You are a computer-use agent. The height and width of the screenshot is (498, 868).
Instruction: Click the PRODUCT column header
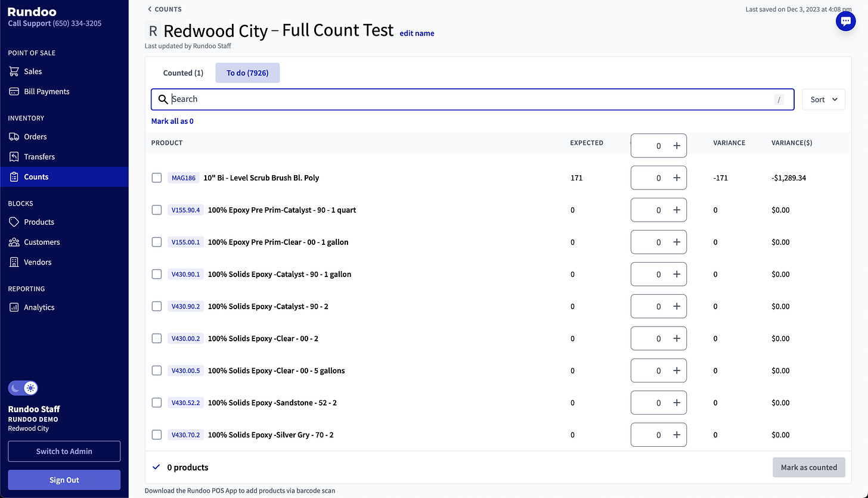point(167,143)
